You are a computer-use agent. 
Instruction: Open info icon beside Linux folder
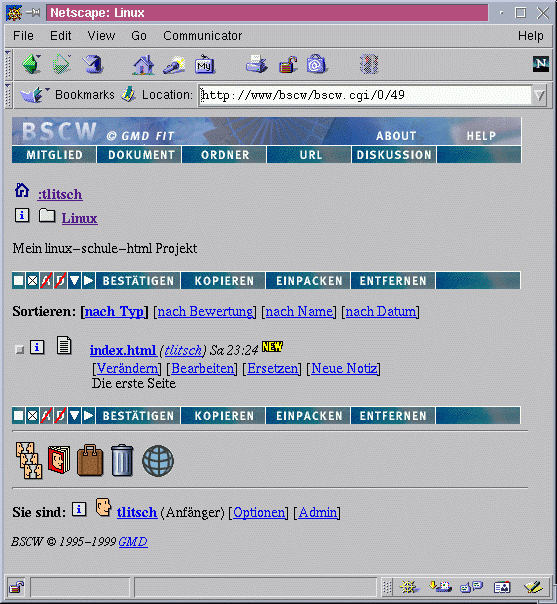pyautogui.click(x=22, y=216)
